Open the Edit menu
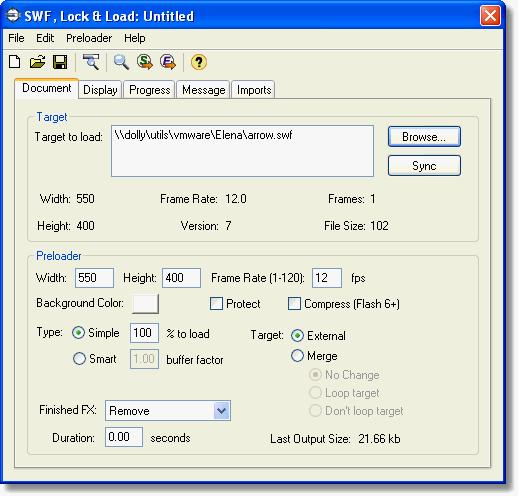Screen dimensions: 518x496 pos(45,38)
